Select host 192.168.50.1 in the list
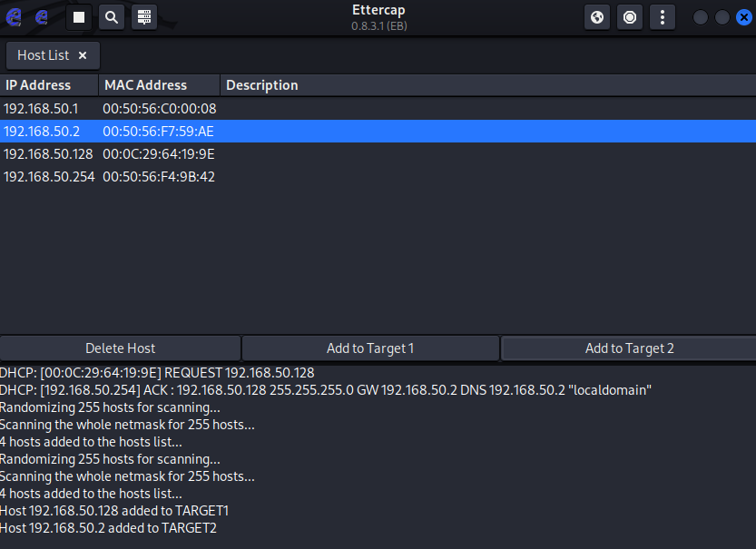Viewport: 756px width, 549px height. (x=378, y=109)
